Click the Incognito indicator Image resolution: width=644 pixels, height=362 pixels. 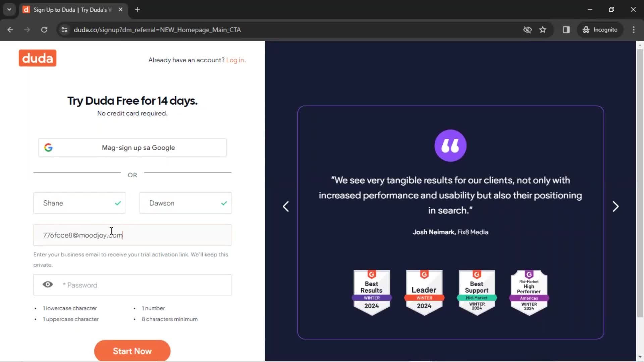click(x=600, y=30)
